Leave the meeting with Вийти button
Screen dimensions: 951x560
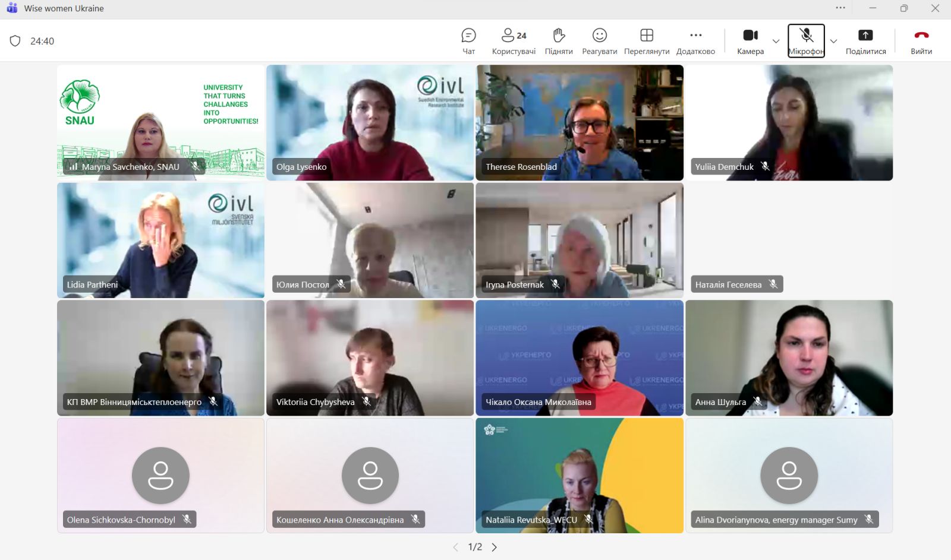pyautogui.click(x=921, y=41)
